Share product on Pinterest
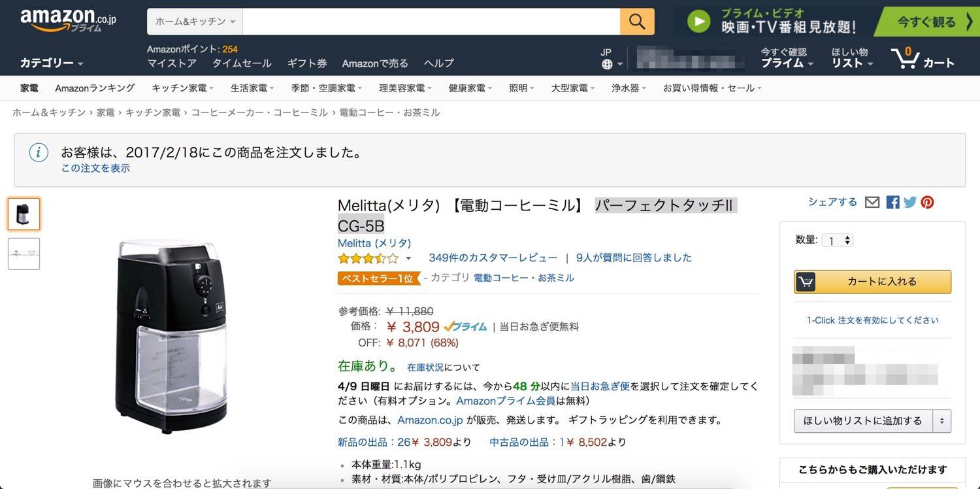Image resolution: width=980 pixels, height=489 pixels. click(928, 203)
